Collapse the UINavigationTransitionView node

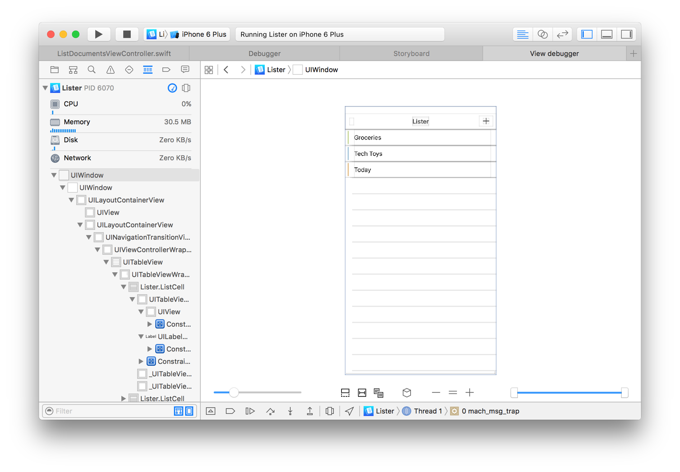[88, 237]
